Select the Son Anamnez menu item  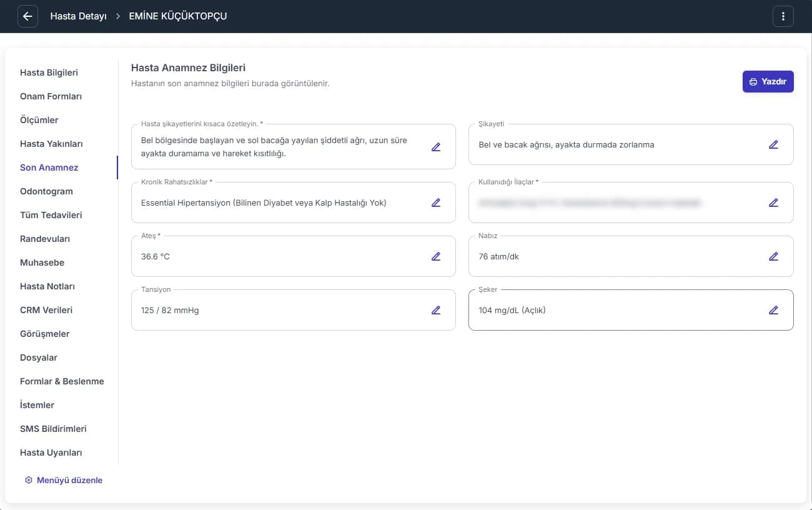tap(49, 167)
